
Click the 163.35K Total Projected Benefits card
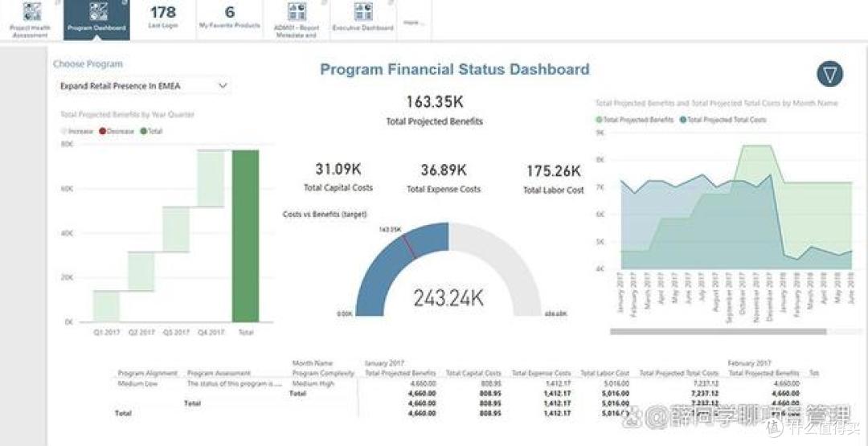click(x=435, y=110)
